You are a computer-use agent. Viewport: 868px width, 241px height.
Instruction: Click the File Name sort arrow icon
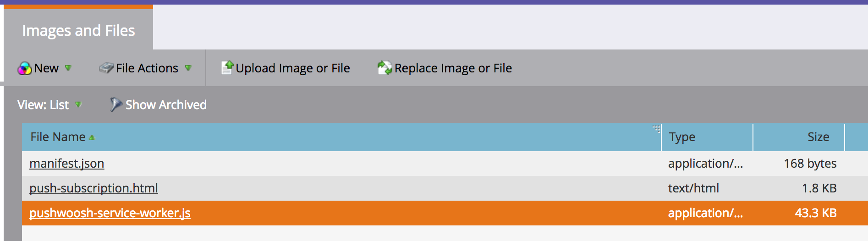click(x=92, y=137)
